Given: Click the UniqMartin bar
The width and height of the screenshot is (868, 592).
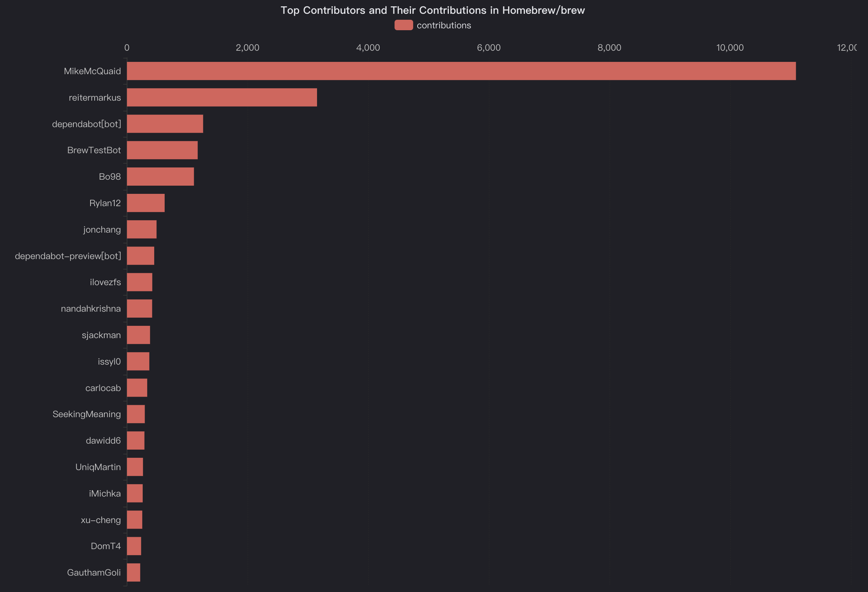Looking at the screenshot, I should click(135, 467).
